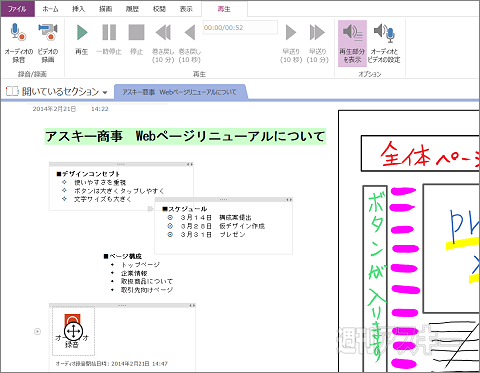Click the 一時停止 pause button
Screen dimensions: 480x373
(109, 39)
